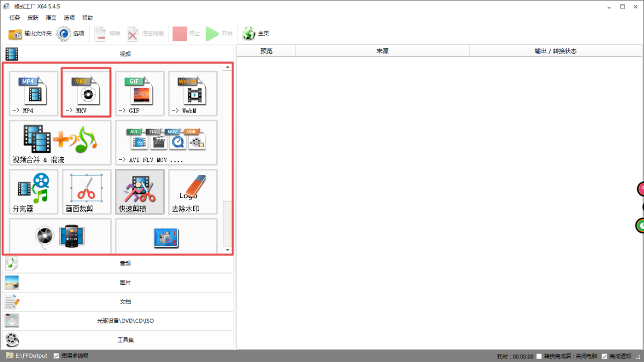Image resolution: width=644 pixels, height=362 pixels.
Task: Select the -> MKV conversion icon
Action: pyautogui.click(x=86, y=92)
